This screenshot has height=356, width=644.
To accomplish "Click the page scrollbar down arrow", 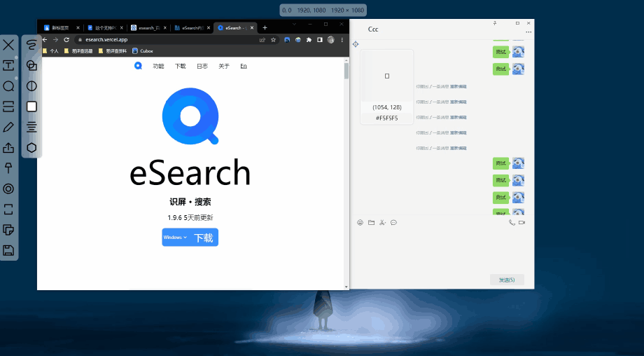I will [346, 287].
